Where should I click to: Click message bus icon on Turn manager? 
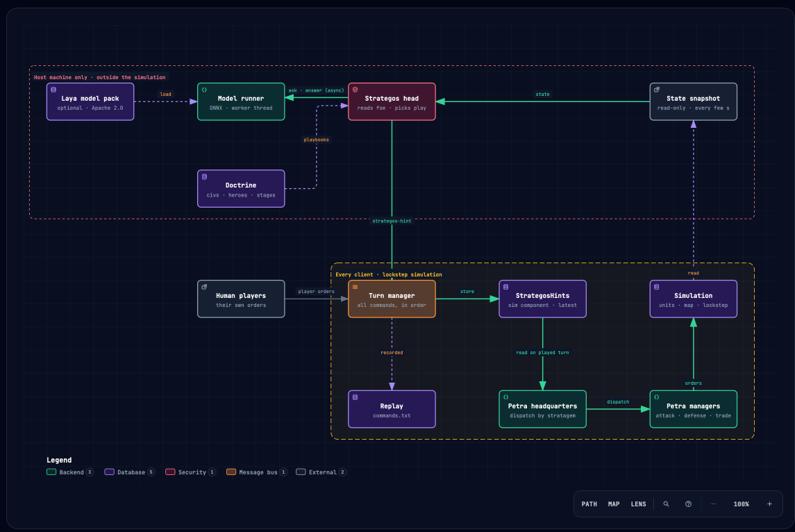[x=355, y=287]
